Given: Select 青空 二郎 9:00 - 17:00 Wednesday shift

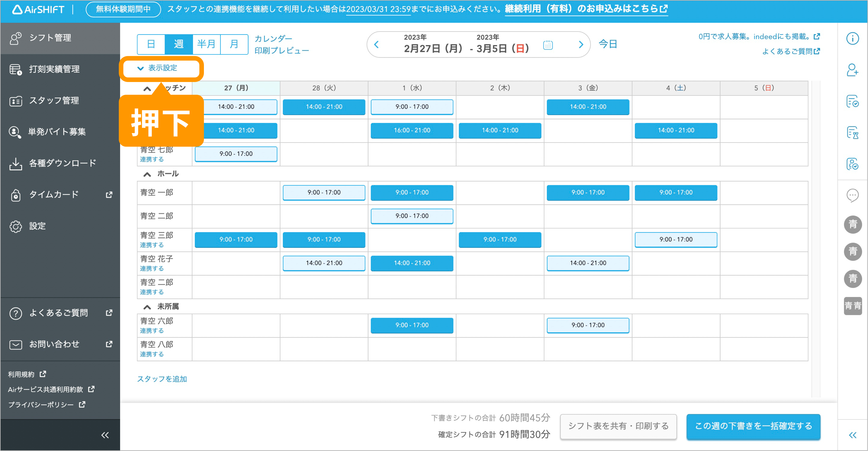Looking at the screenshot, I should coord(412,216).
